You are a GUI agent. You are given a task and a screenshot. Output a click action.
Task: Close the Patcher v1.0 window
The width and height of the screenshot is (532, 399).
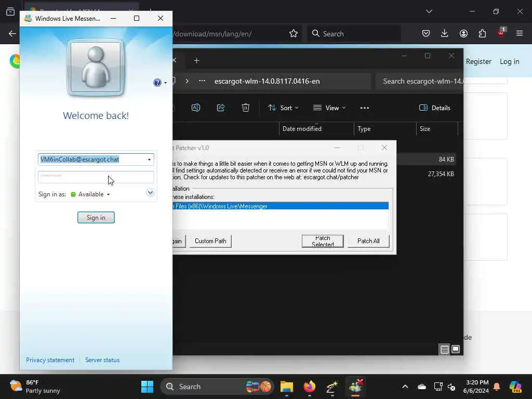[384, 148]
